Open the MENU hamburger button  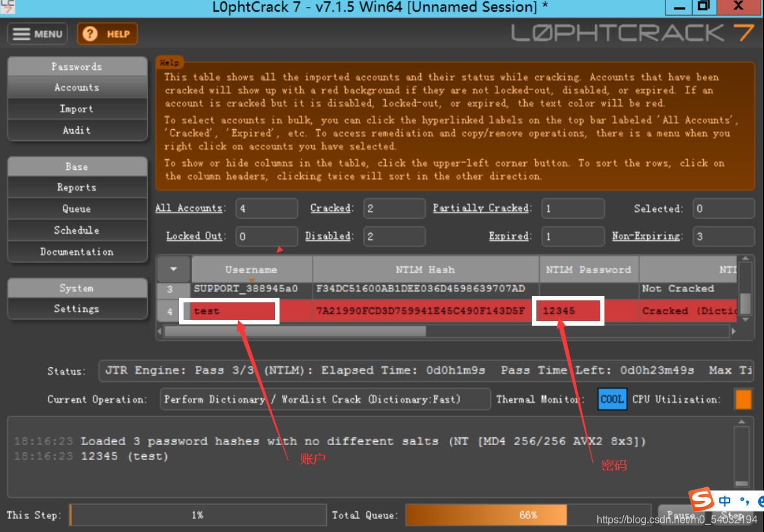point(38,34)
